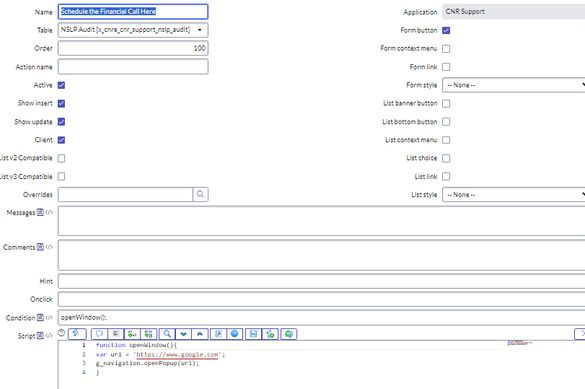
Task: Click the edit icon next to Comments label
Action: (x=40, y=247)
